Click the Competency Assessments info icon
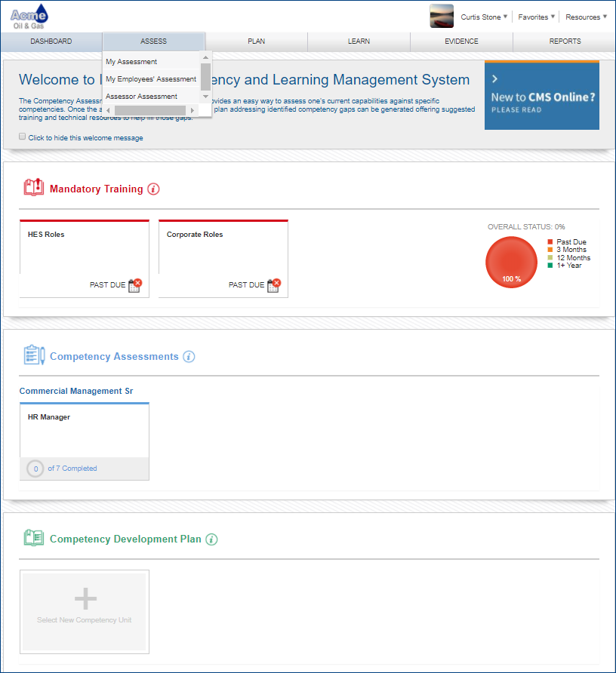 pyautogui.click(x=189, y=357)
